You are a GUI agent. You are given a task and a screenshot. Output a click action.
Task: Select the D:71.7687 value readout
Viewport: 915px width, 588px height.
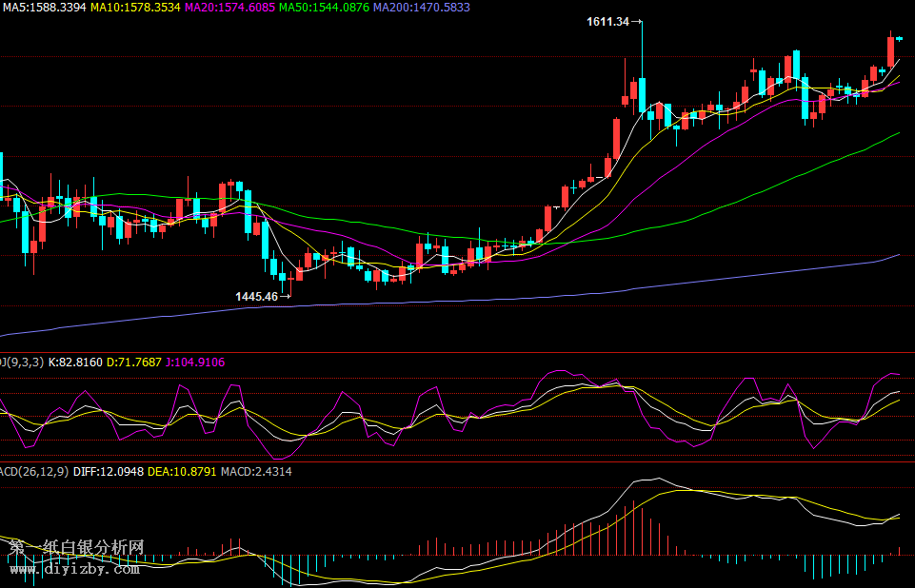pos(134,362)
